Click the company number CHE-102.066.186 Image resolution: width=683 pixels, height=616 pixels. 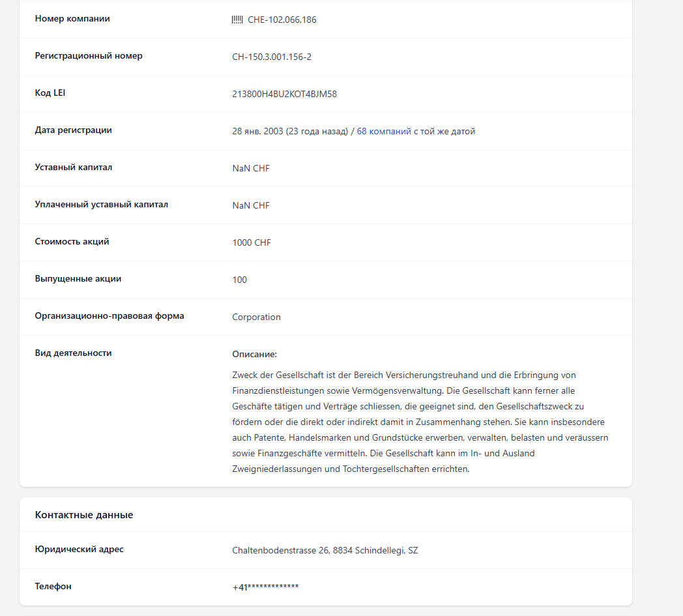click(282, 20)
